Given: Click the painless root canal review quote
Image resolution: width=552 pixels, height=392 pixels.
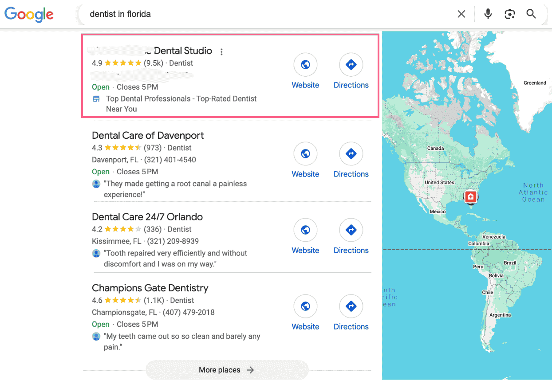Looking at the screenshot, I should (x=175, y=189).
